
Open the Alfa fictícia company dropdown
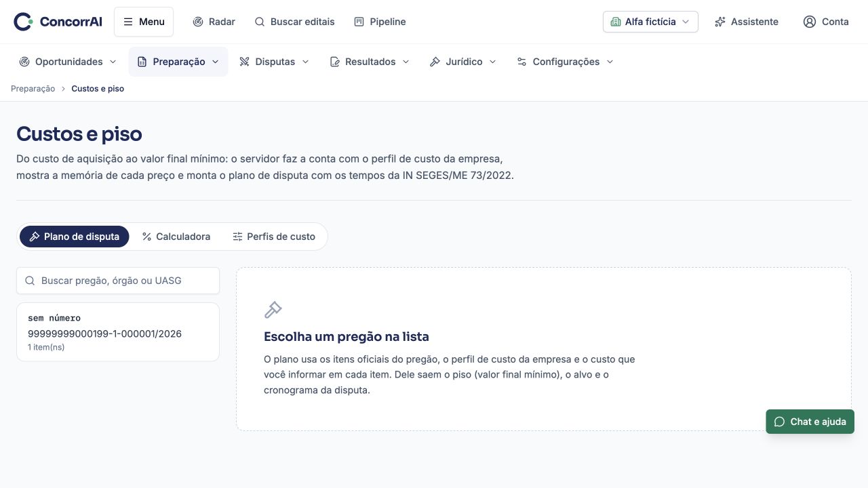pos(650,22)
